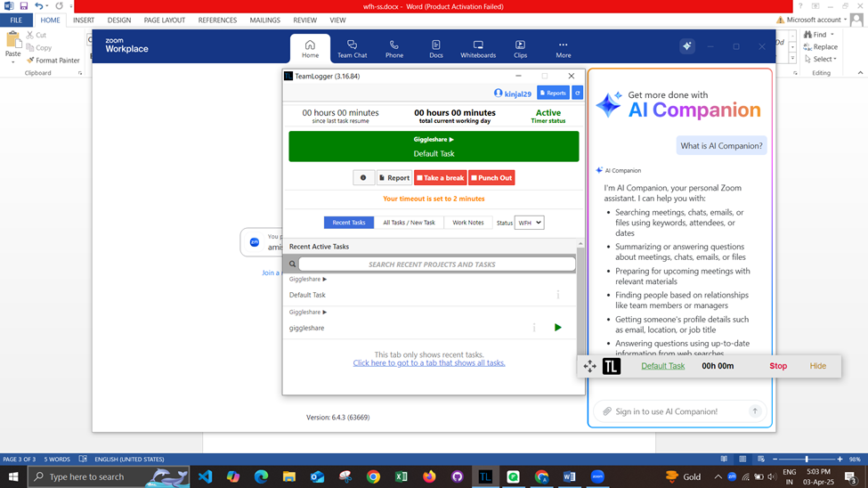Open the FILE tab in Word

pyautogui.click(x=16, y=20)
